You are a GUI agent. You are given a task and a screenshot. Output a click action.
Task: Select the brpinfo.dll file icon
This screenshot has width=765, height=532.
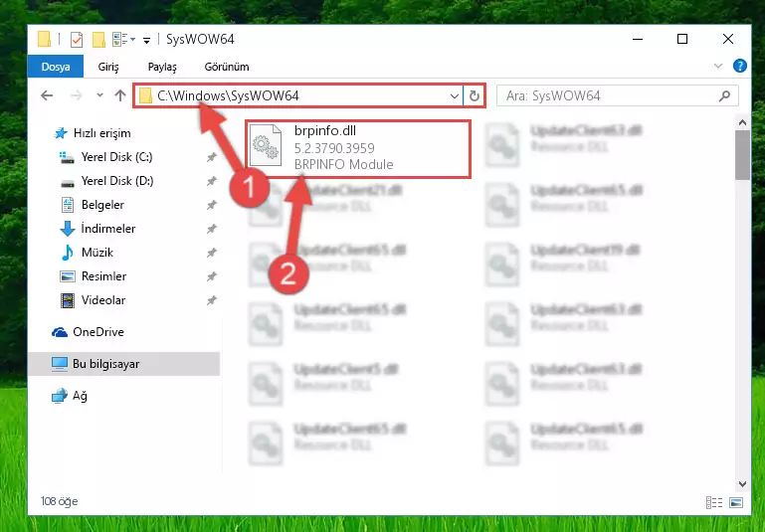[x=266, y=145]
